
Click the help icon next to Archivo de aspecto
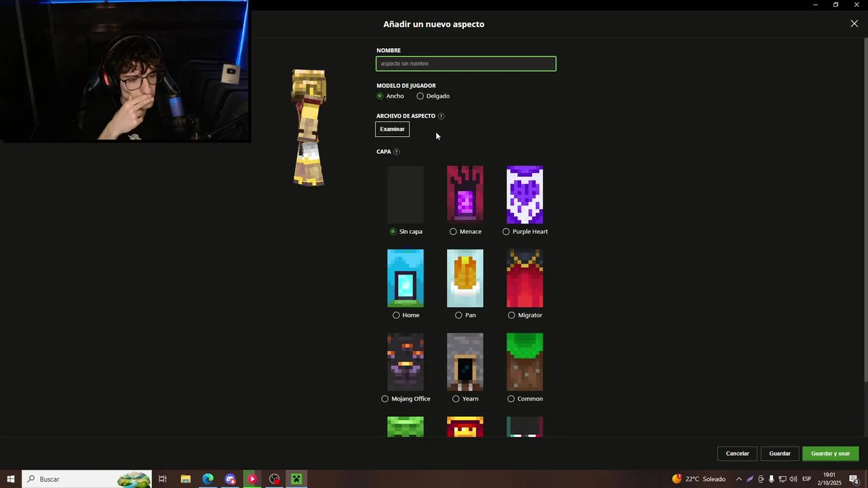click(441, 116)
